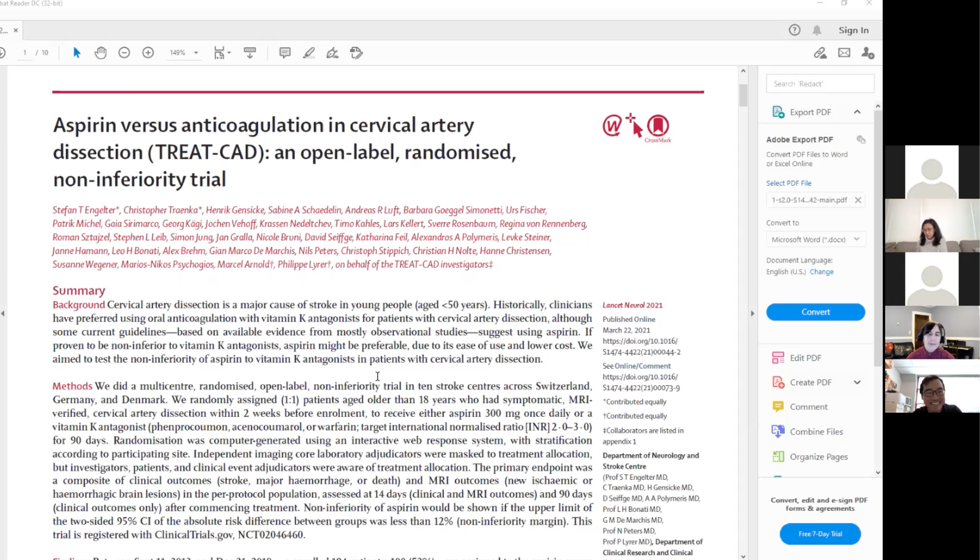
Task: Click Sign In
Action: (853, 30)
